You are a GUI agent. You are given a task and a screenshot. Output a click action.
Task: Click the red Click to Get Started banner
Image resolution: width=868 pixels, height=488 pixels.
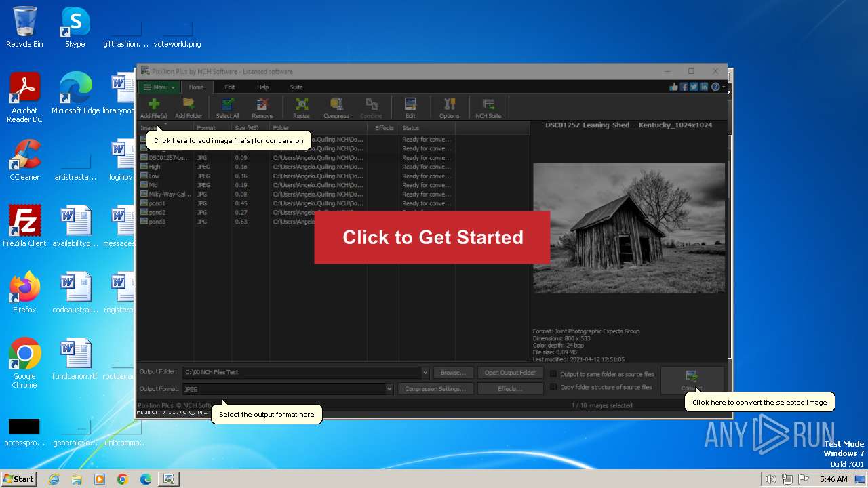432,237
